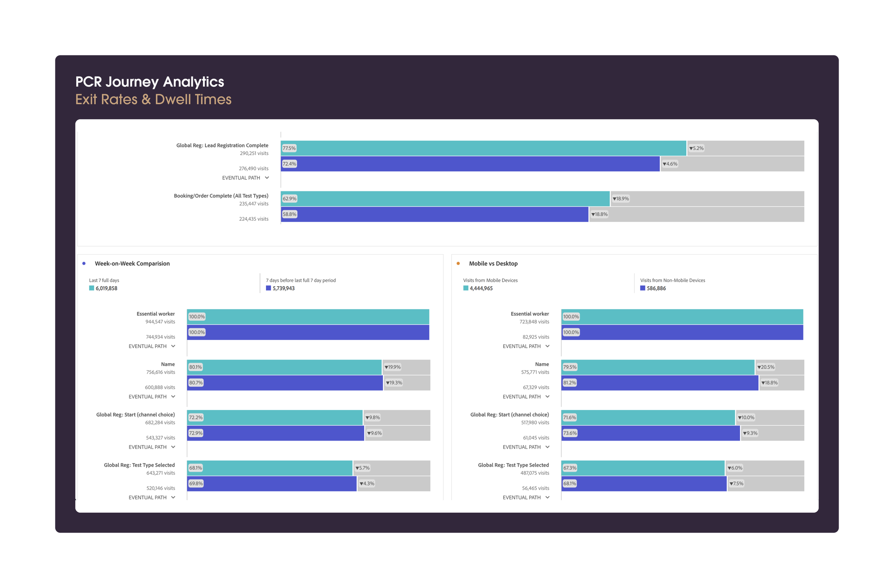Click the Mobile vs Desktop panel title
Viewport: 894px width, 588px height.
point(493,263)
